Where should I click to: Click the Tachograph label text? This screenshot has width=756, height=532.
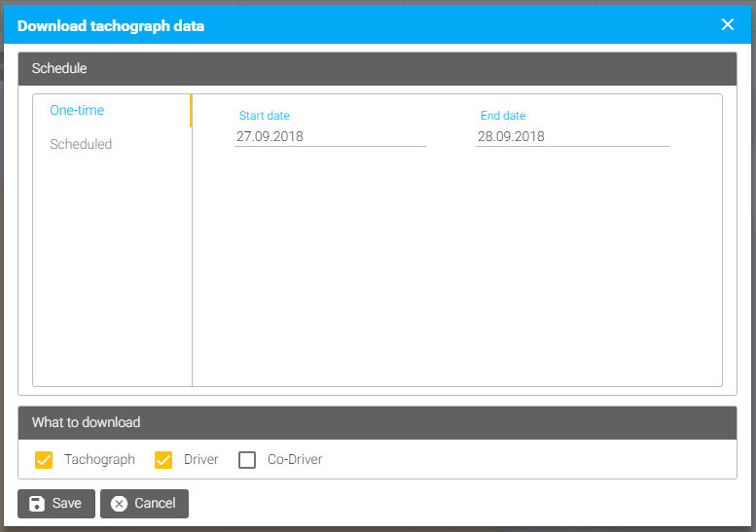click(99, 459)
